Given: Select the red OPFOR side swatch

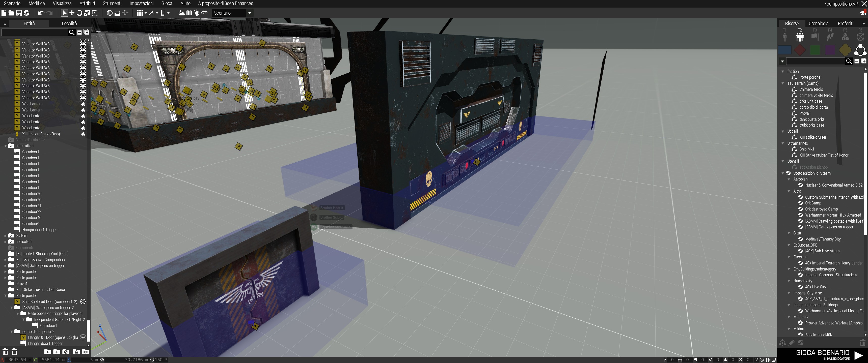Looking at the screenshot, I should click(800, 50).
